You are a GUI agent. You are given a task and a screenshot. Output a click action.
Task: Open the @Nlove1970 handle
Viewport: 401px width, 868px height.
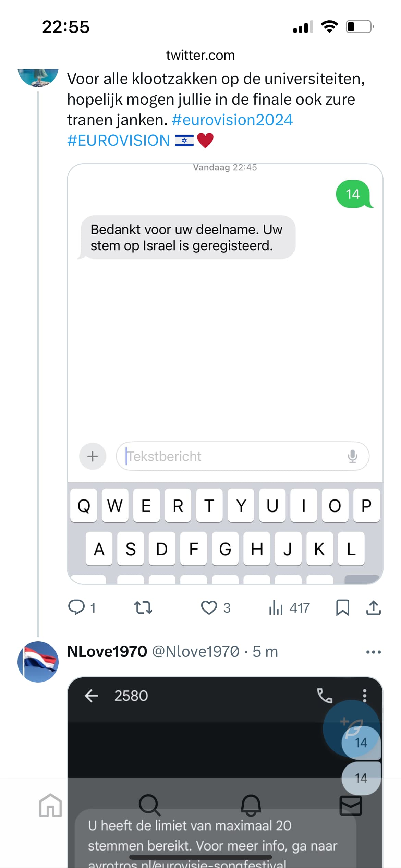pyautogui.click(x=196, y=652)
